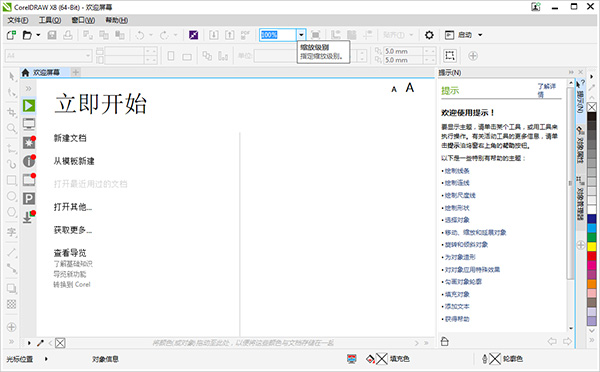Click the 从模板新建 link
Viewport: 600px width, 372px height.
point(74,161)
